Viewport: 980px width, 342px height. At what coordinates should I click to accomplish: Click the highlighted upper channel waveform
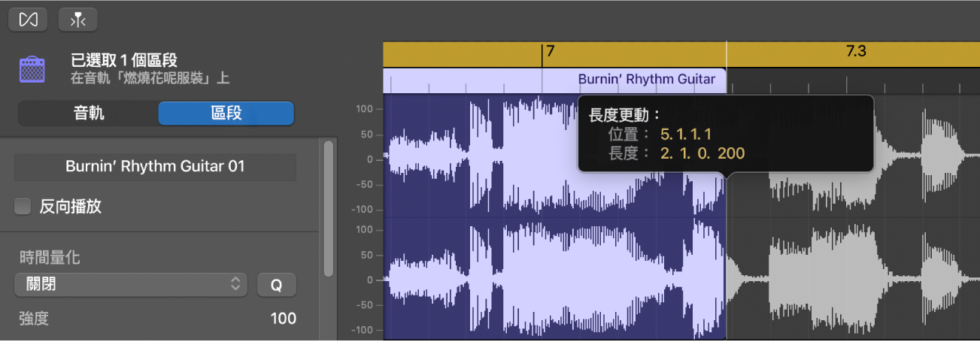pos(481,158)
